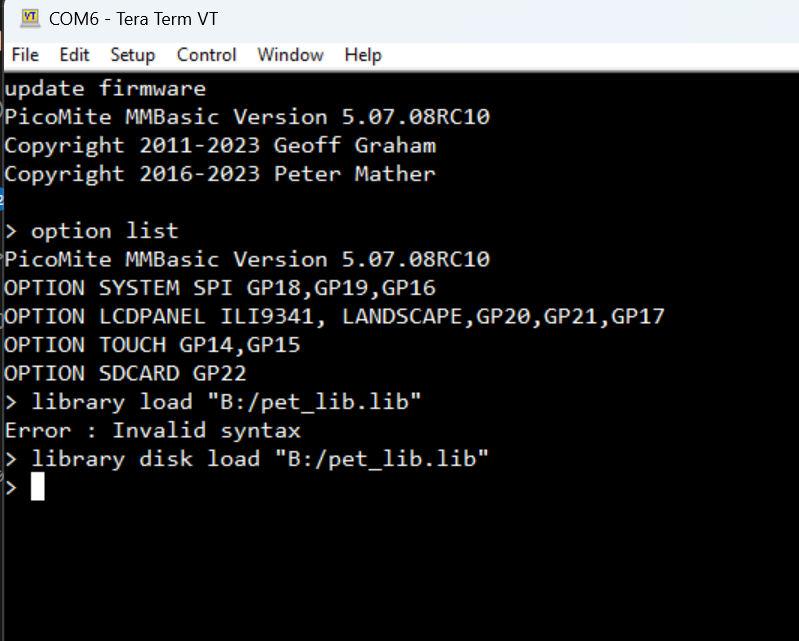Click the OPTION LCDPANEL ILI9341 line
Screen dimensions: 799x641
pyautogui.click(x=335, y=317)
